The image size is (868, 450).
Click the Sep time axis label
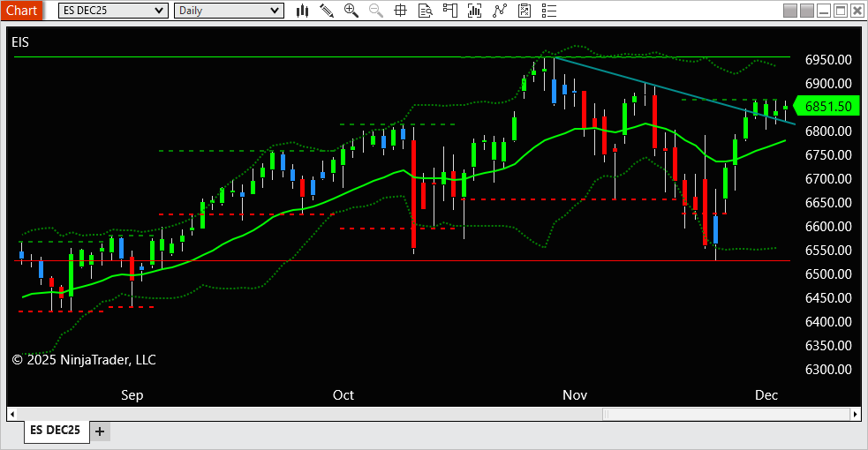click(132, 394)
